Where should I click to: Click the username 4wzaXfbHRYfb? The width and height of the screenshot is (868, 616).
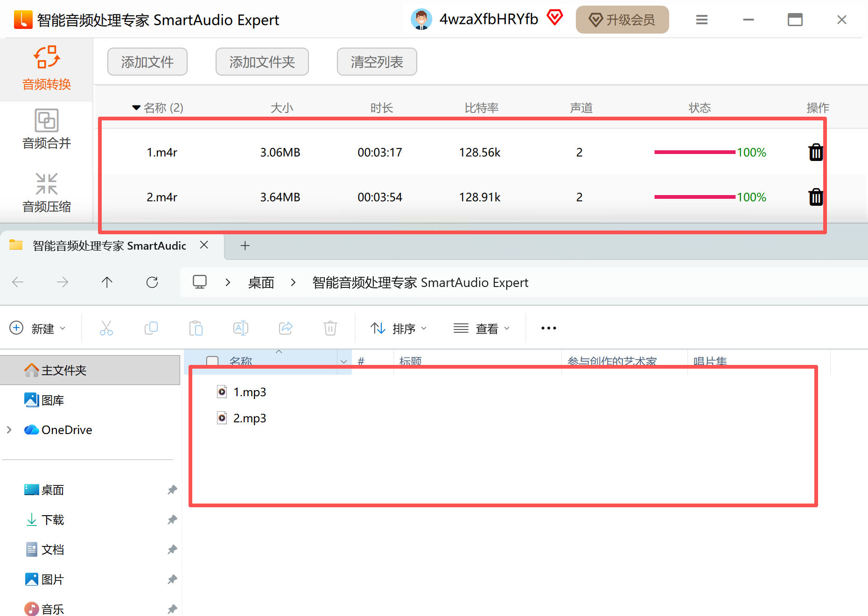[x=489, y=19]
